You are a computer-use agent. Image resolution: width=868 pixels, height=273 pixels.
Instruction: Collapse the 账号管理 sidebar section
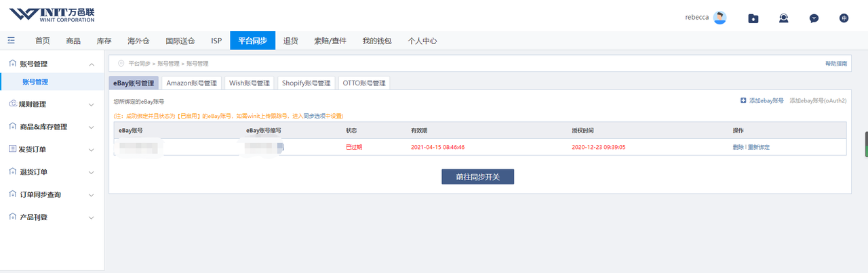pos(92,64)
